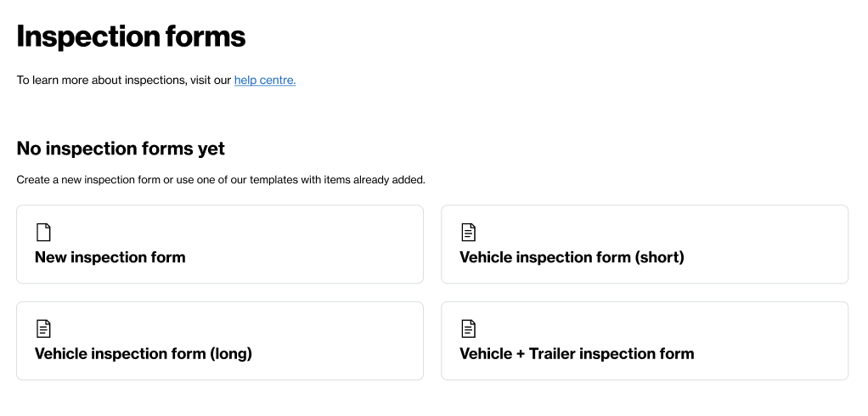Click the 'Inspection forms' page heading
Viewport: 868px width, 416px height.
pos(131,37)
